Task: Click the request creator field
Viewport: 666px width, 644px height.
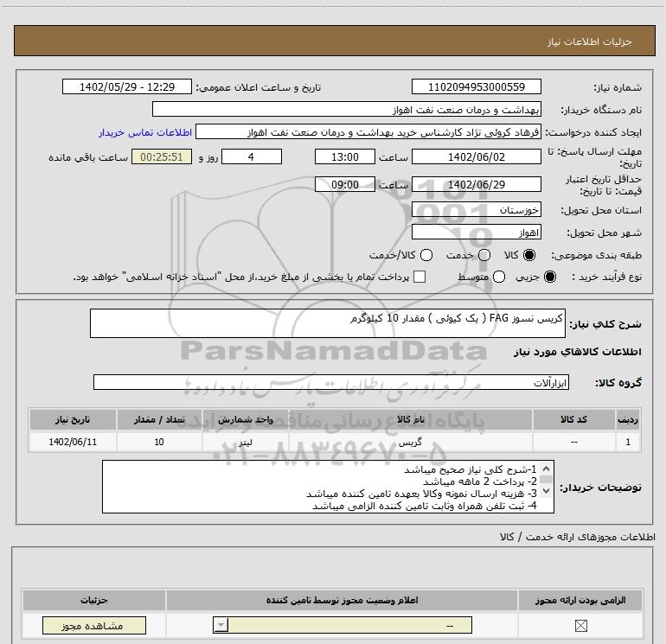Action: [x=368, y=132]
